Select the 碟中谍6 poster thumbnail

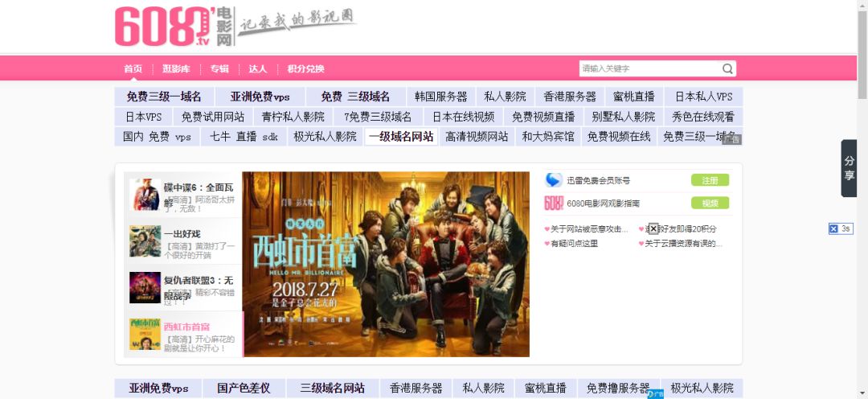point(145,195)
